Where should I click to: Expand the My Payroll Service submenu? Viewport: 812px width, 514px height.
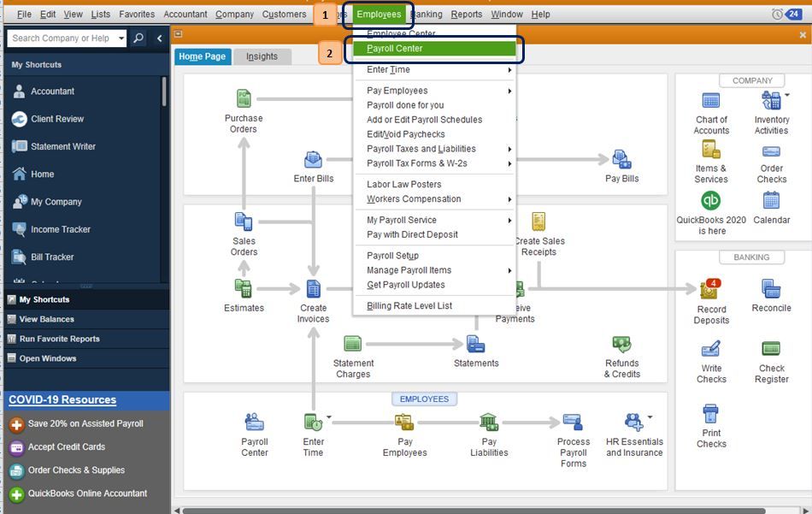(509, 220)
